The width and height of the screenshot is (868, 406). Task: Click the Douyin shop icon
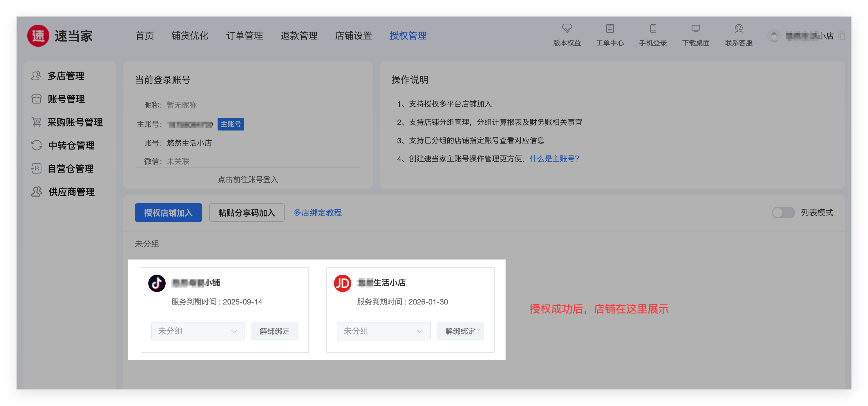pos(157,283)
